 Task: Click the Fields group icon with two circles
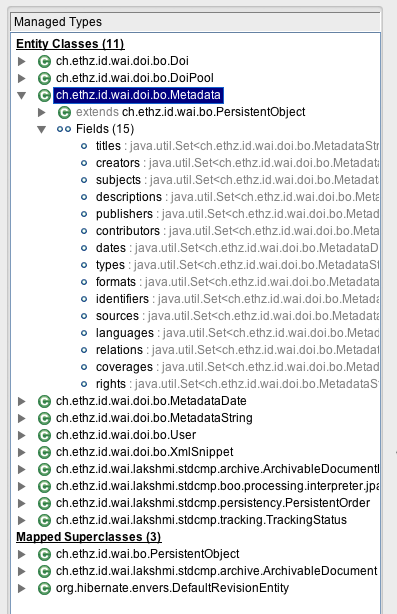coord(64,129)
